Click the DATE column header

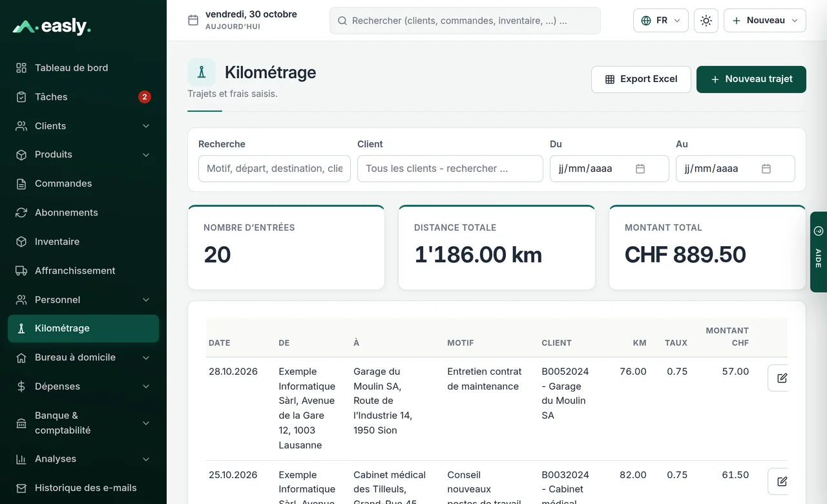[x=220, y=343]
